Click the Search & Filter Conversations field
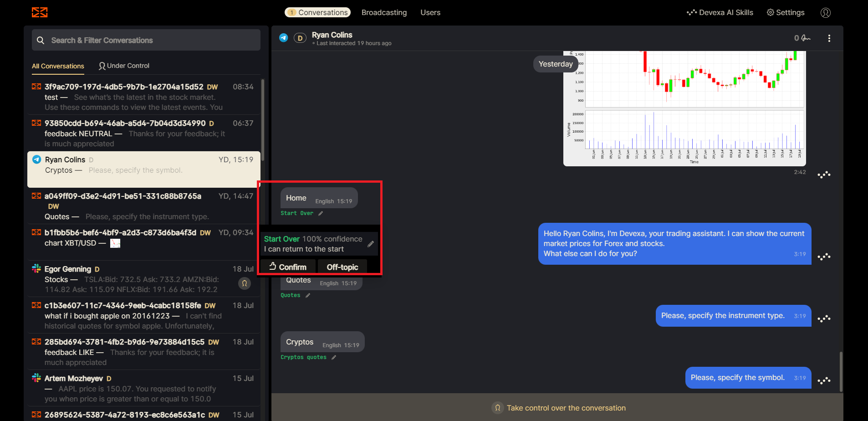This screenshot has width=868, height=421. 146,40
